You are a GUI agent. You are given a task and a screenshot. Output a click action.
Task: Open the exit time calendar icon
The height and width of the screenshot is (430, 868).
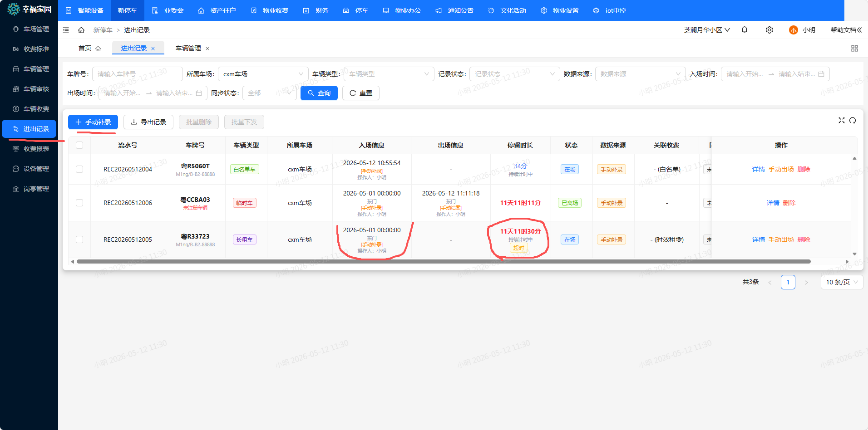pyautogui.click(x=199, y=93)
